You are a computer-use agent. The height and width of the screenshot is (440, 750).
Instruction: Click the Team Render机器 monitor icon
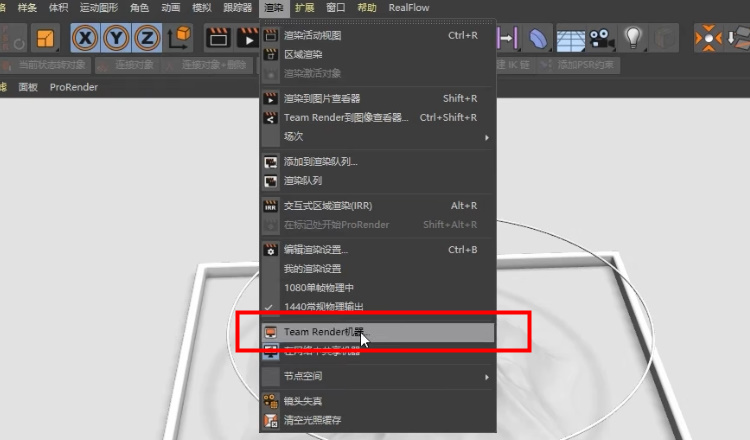pos(271,332)
